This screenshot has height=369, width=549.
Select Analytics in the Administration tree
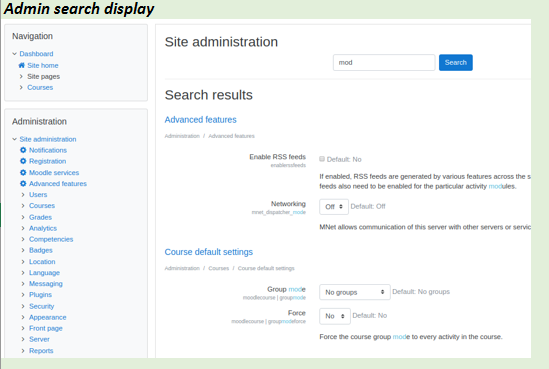click(x=43, y=228)
